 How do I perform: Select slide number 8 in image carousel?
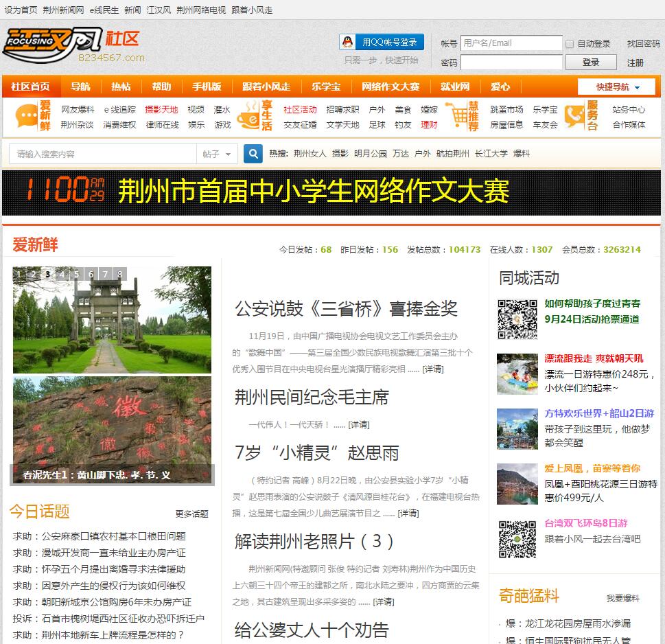pos(120,274)
